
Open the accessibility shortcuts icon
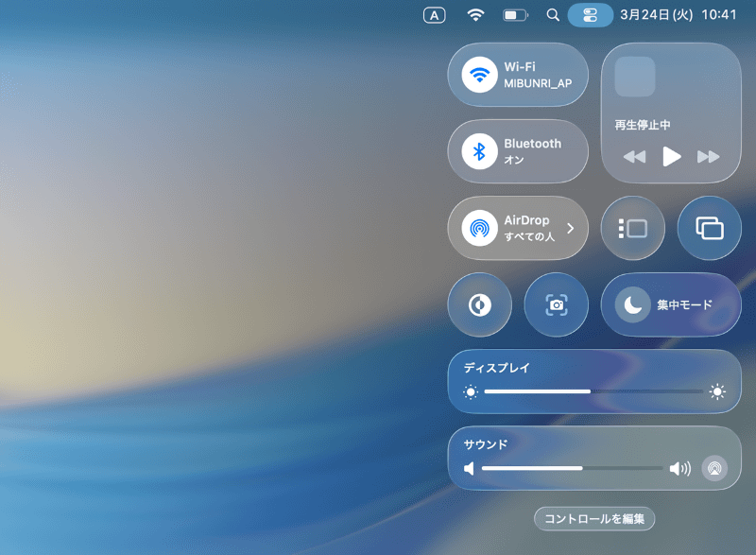[479, 304]
